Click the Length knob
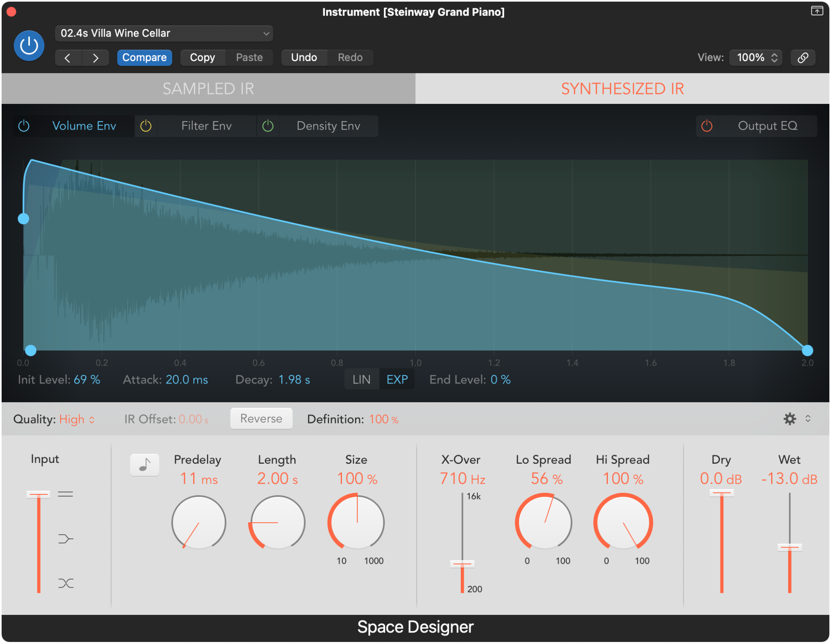831x644 pixels. point(278,522)
